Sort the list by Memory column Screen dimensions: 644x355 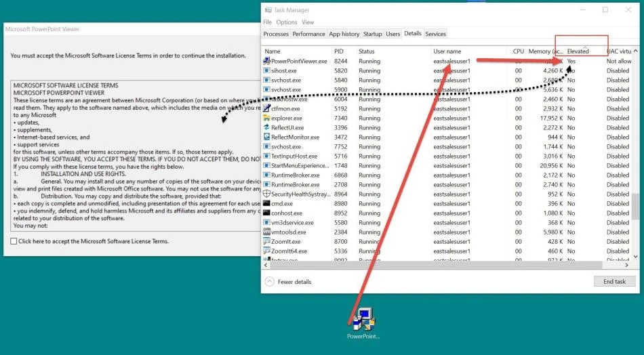(546, 51)
